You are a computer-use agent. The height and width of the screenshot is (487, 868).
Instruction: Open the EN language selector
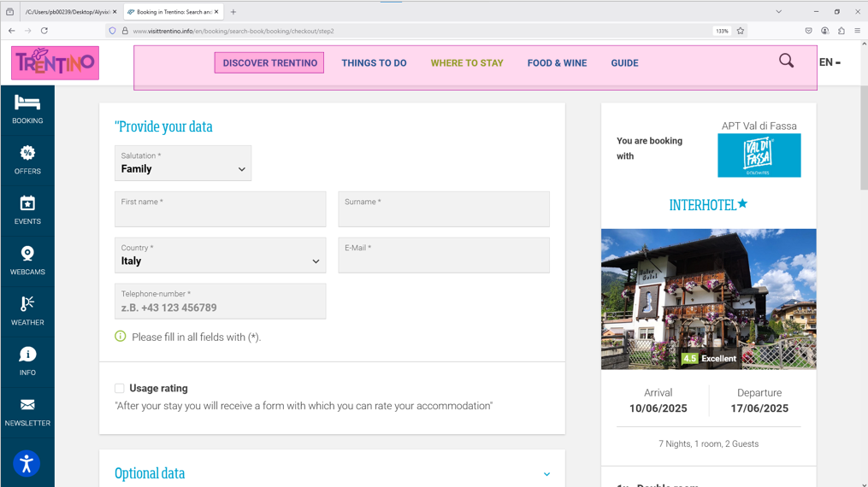(829, 62)
